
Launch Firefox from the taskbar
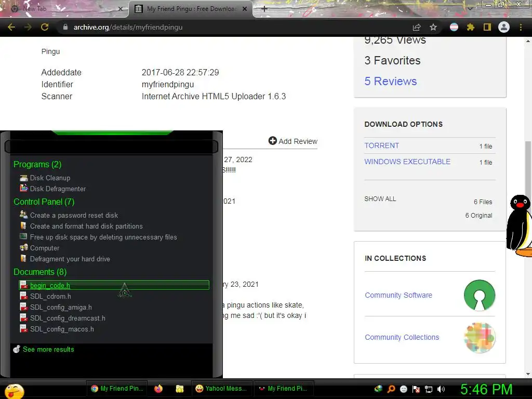click(x=158, y=389)
